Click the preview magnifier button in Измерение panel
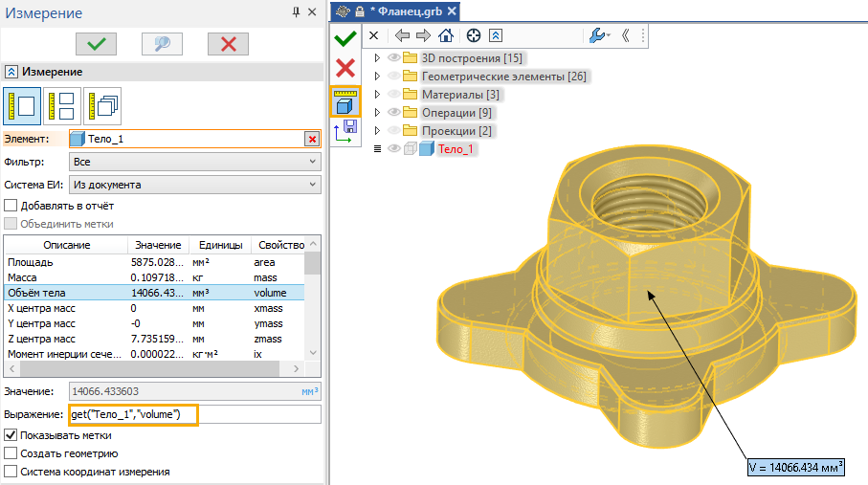 pos(162,43)
